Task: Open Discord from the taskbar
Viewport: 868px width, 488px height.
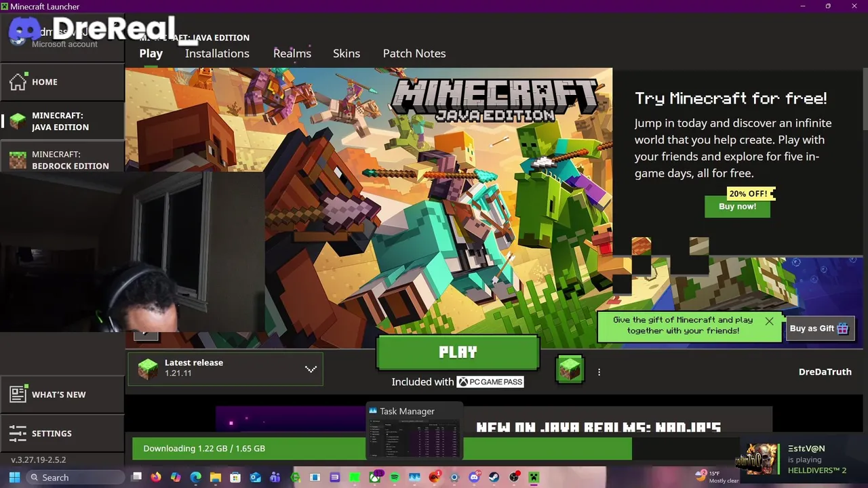Action: [x=475, y=477]
